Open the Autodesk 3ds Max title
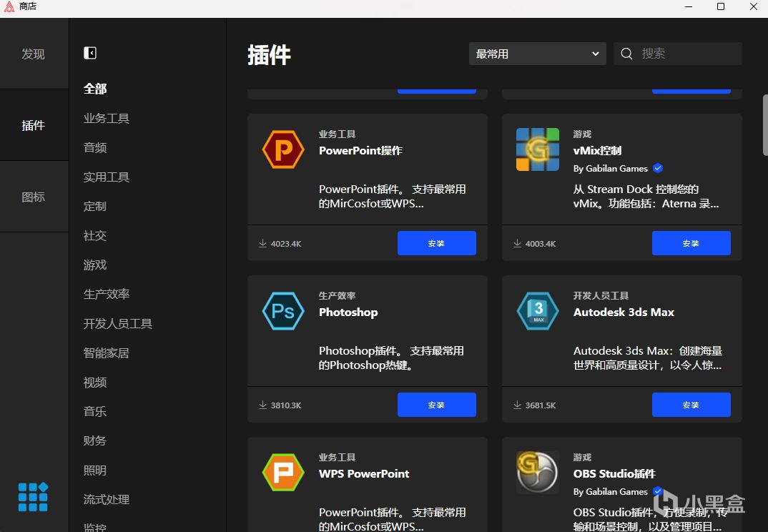Image resolution: width=768 pixels, height=532 pixels. point(624,312)
